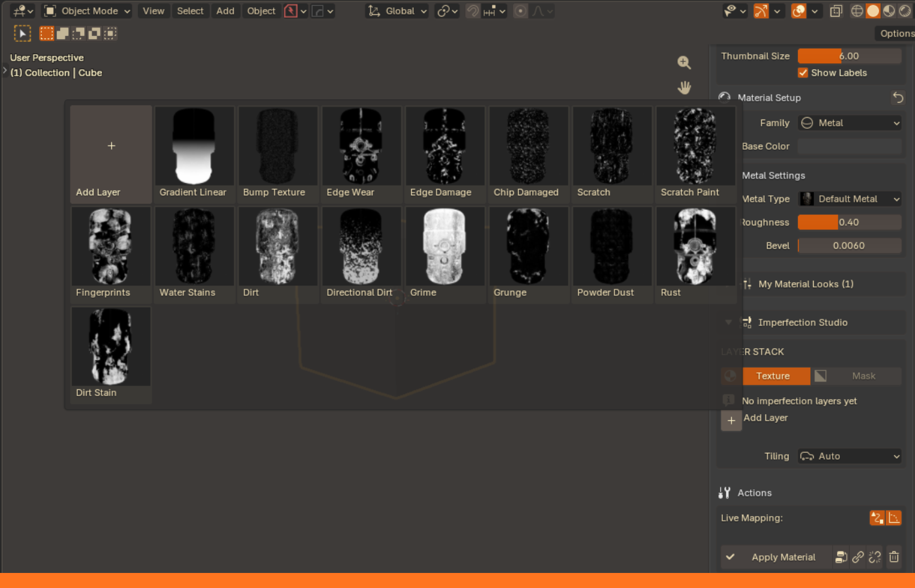Open the Object Mode dropdown
The width and height of the screenshot is (915, 588).
coord(87,11)
